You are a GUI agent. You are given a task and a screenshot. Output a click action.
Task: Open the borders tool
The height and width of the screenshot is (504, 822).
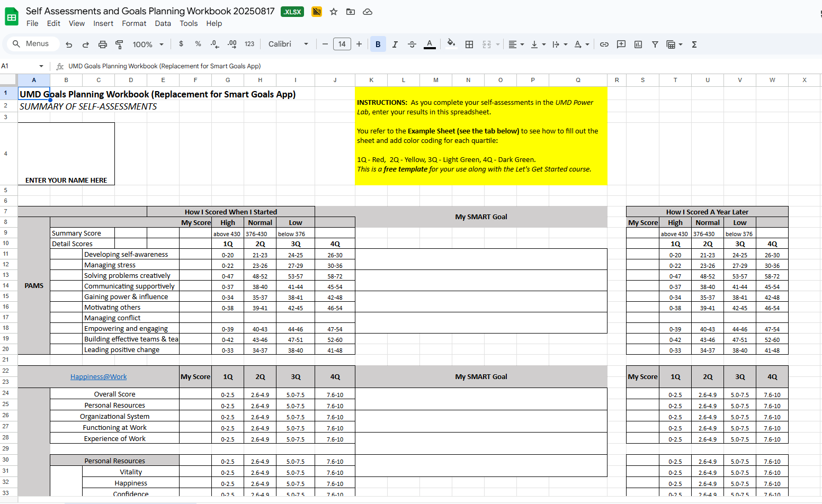tap(469, 44)
